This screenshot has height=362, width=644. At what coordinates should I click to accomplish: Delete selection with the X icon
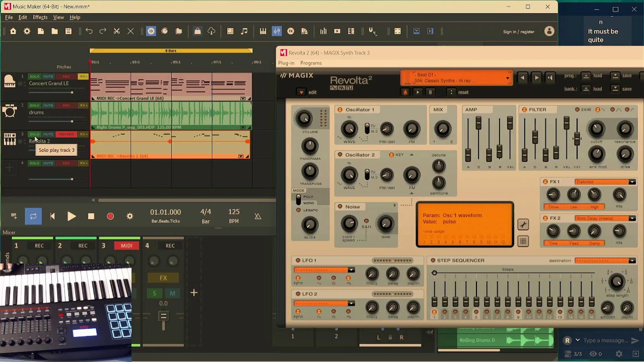[x=130, y=31]
